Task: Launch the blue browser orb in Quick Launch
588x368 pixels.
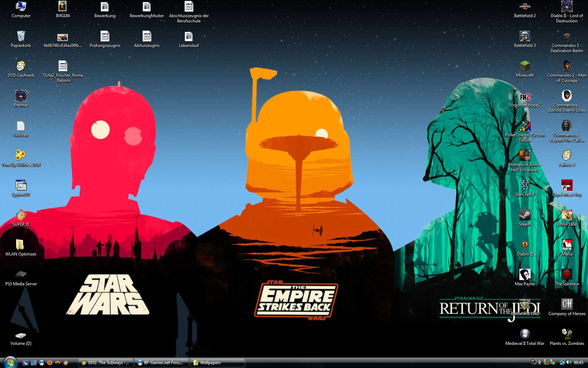Action: coord(42,363)
